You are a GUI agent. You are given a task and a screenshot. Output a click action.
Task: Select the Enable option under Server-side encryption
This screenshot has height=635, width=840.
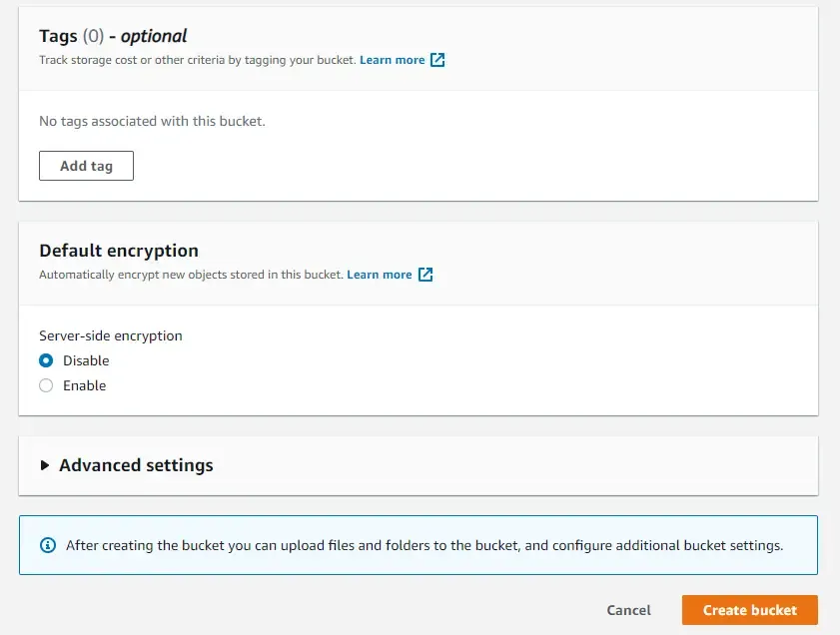46,385
